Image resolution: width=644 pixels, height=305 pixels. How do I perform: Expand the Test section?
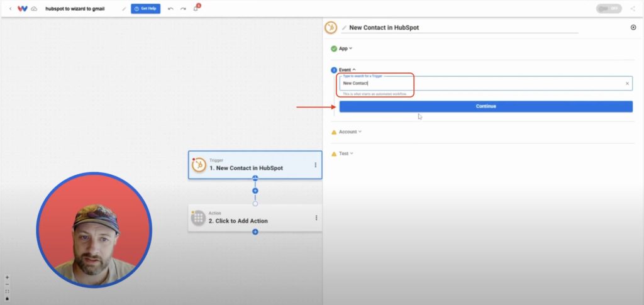[x=346, y=153]
